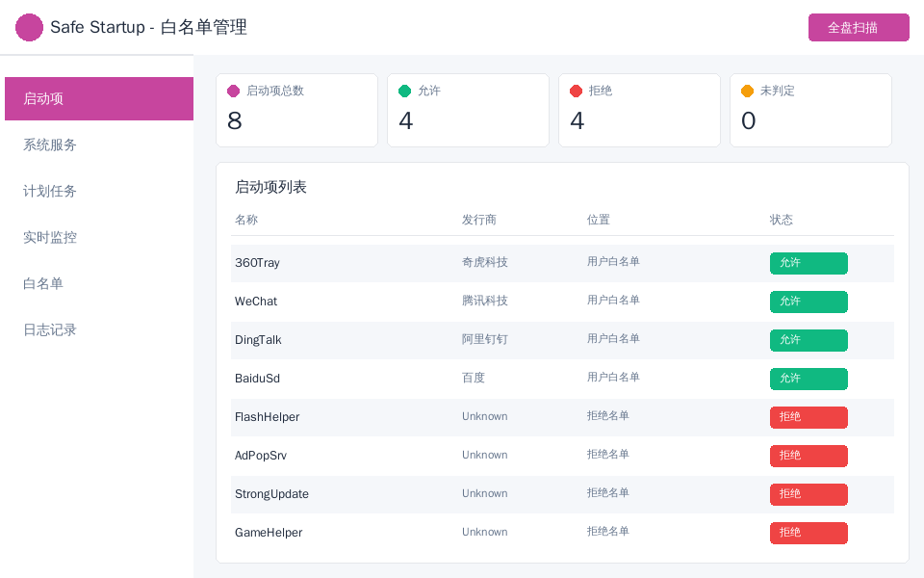The height and width of the screenshot is (578, 924).
Task: Select the AdPopSrv name cell
Action: click(x=261, y=456)
